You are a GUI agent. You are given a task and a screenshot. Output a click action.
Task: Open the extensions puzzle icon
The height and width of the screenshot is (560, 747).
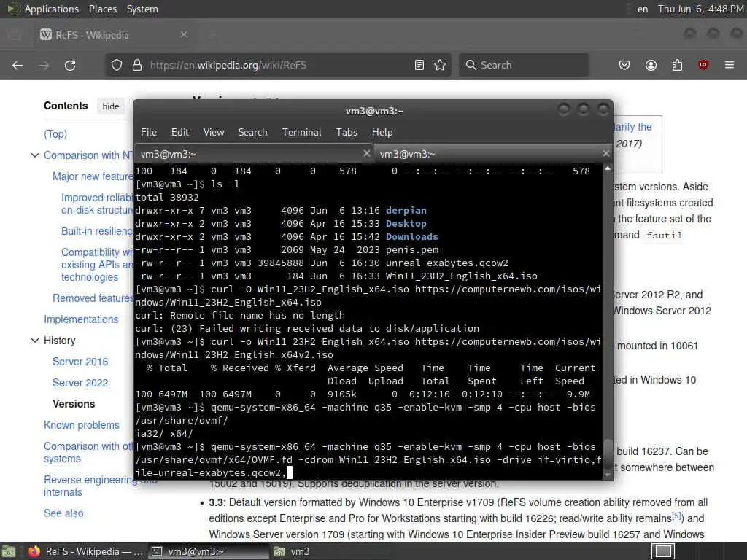point(677,65)
